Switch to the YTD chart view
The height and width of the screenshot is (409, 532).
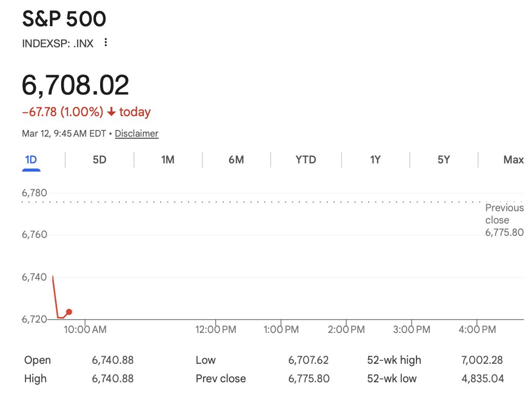pyautogui.click(x=306, y=160)
